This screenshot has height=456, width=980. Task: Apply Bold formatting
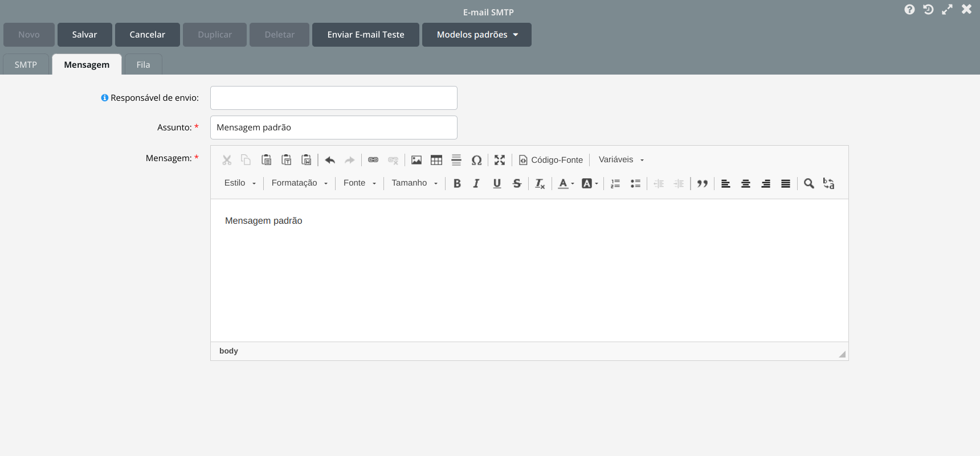[x=457, y=183]
